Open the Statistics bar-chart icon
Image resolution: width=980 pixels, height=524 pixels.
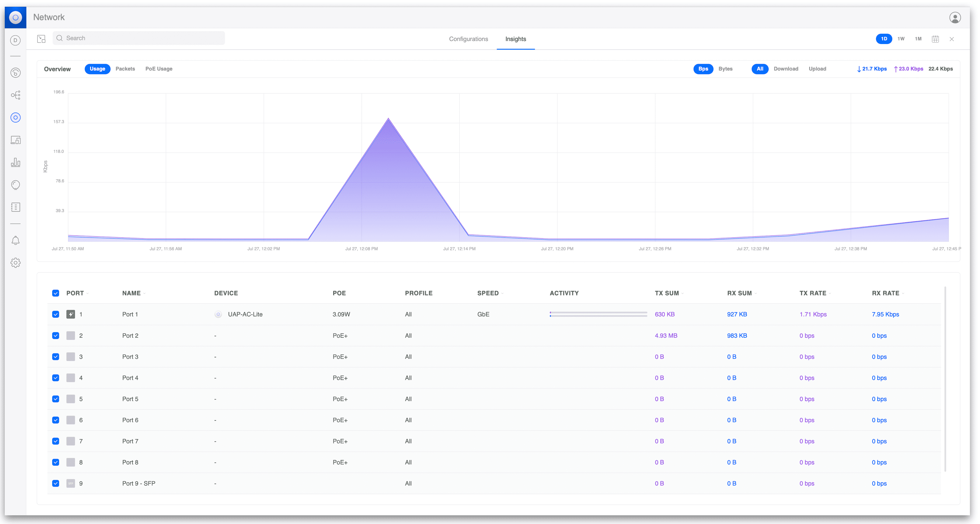pos(15,162)
